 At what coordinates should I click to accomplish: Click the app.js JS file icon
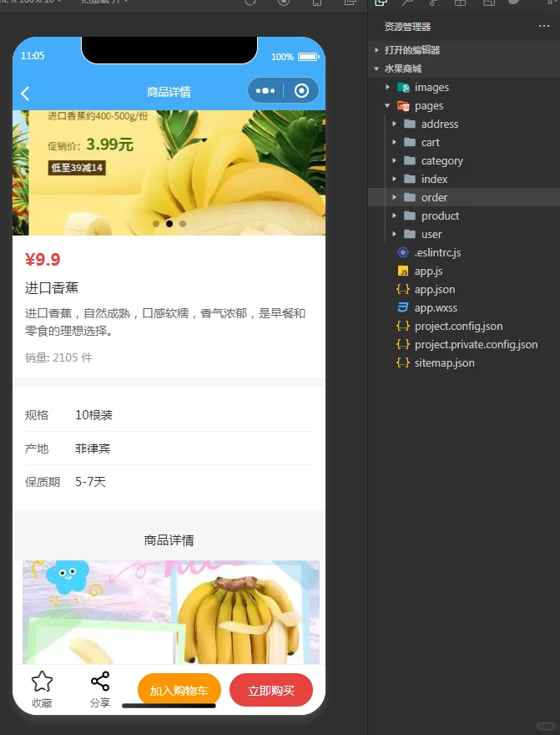point(402,271)
